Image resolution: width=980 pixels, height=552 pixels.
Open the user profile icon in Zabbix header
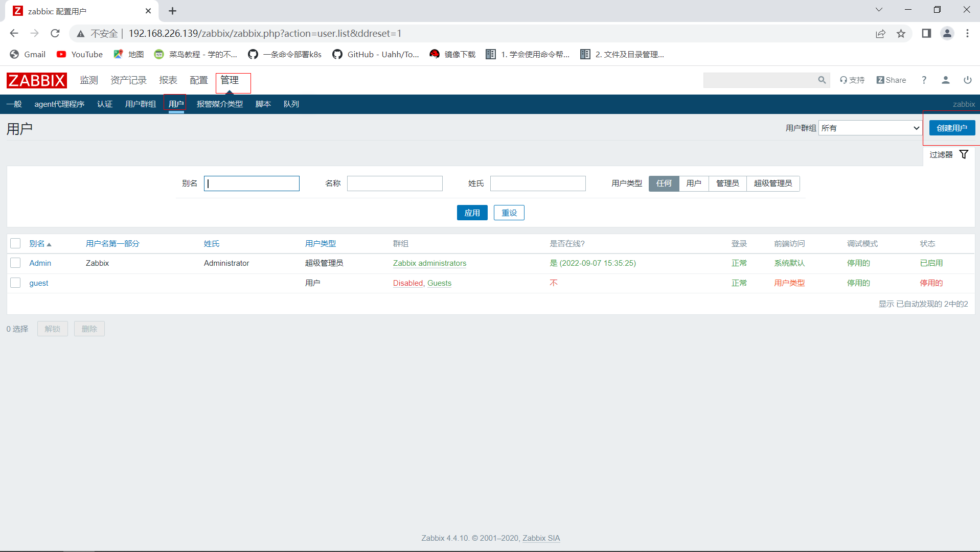pyautogui.click(x=946, y=80)
